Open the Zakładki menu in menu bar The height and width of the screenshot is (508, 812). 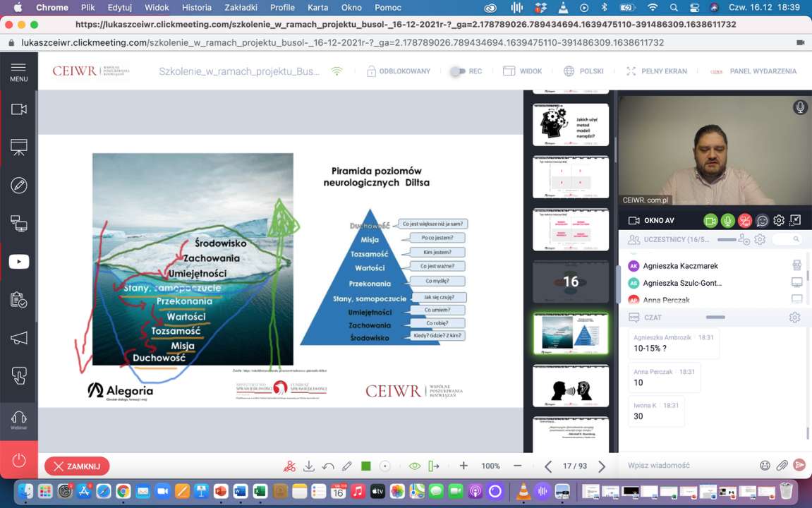pos(243,8)
